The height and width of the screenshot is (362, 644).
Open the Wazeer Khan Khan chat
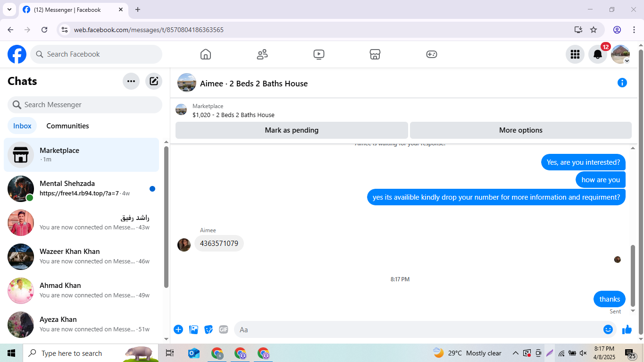[x=81, y=257]
